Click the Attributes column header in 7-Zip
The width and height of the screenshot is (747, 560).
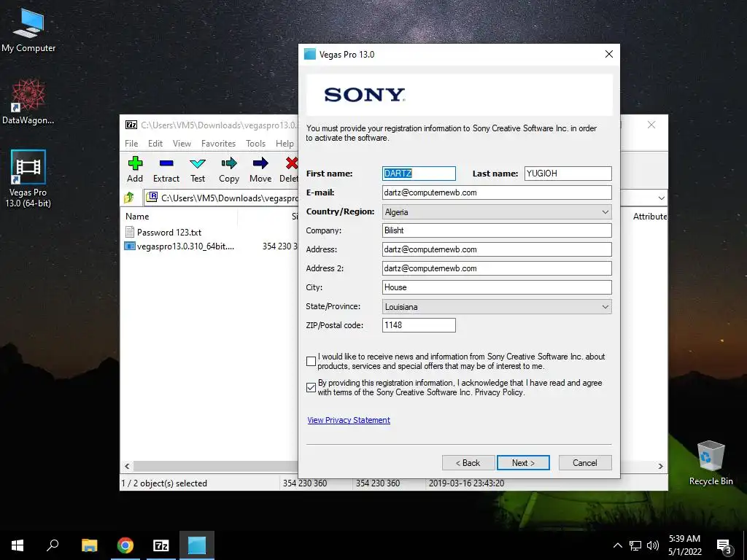[649, 216]
